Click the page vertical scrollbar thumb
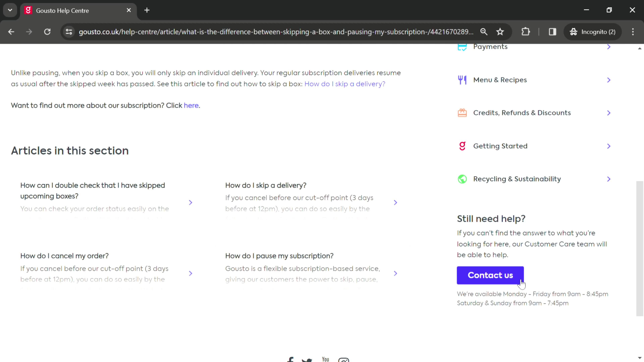The height and width of the screenshot is (362, 644). click(639, 249)
